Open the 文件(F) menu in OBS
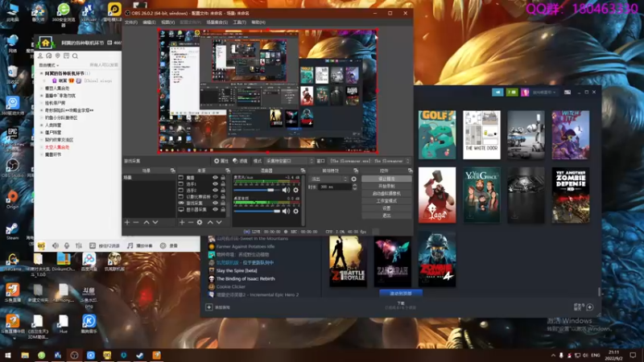 131,23
